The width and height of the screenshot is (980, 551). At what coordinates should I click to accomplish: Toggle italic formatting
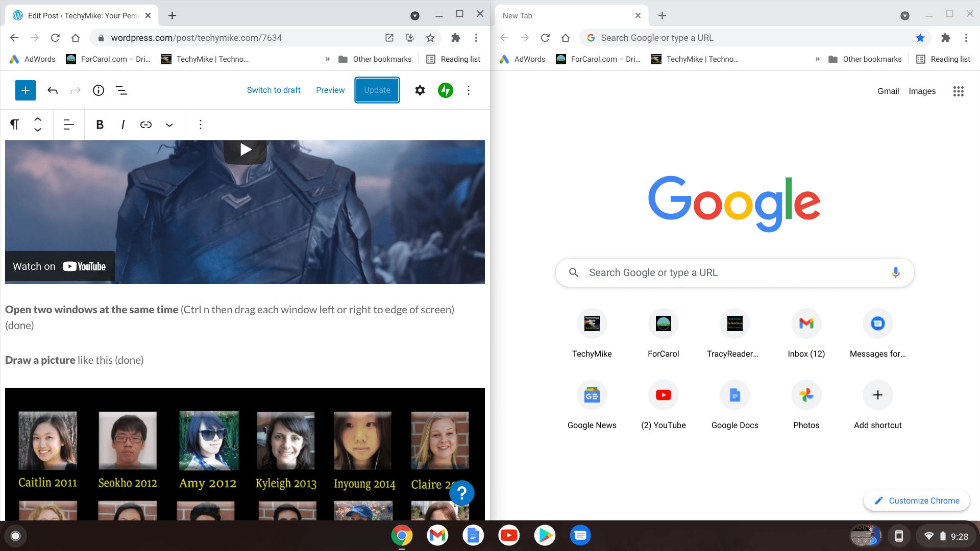pyautogui.click(x=122, y=124)
